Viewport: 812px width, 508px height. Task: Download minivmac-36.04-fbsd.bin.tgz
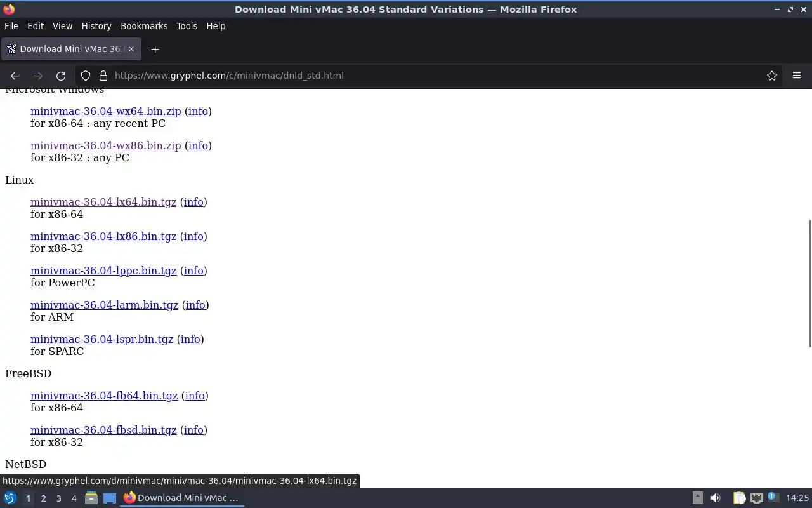coord(103,430)
